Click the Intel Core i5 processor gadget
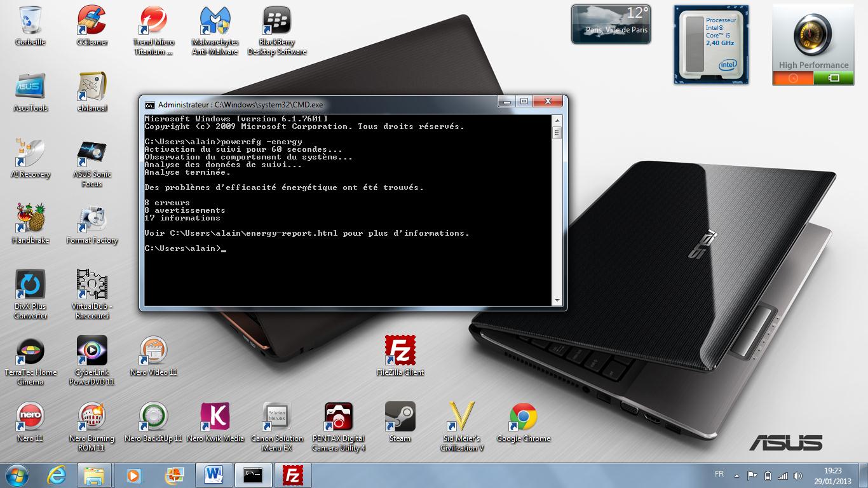Screen dimensions: 868x488 (x=711, y=44)
